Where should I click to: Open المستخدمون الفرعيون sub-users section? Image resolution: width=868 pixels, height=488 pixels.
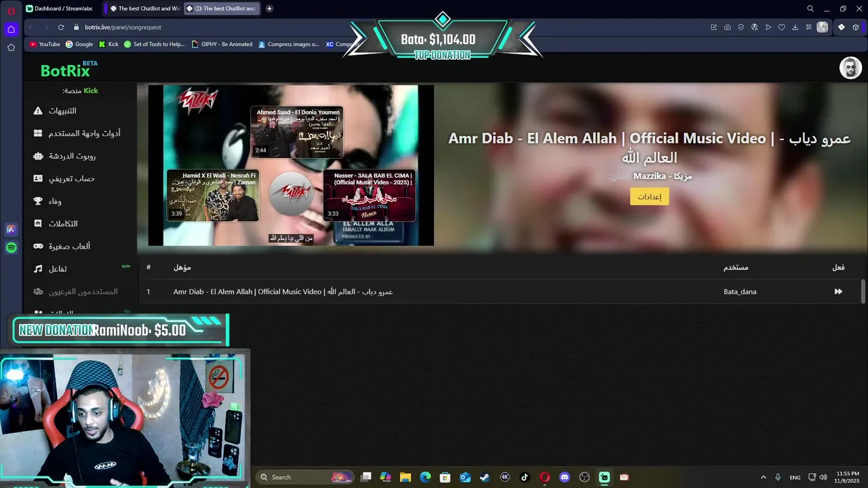tap(75, 291)
